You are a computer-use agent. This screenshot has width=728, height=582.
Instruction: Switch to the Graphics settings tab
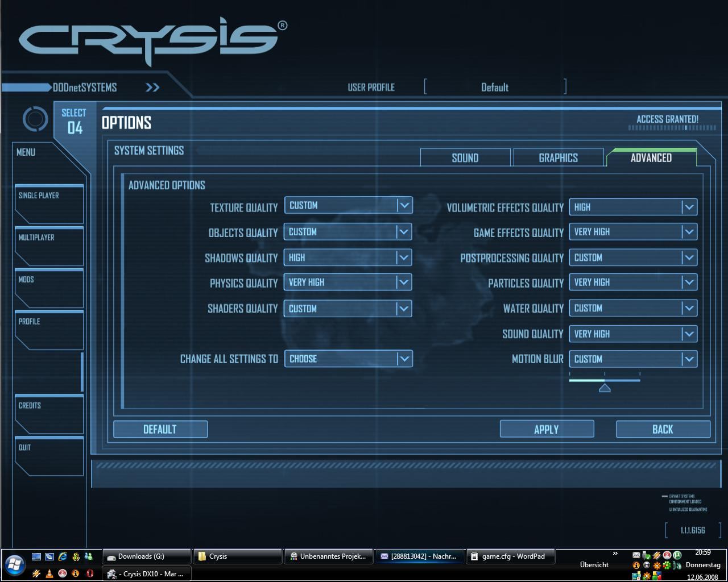559,157
